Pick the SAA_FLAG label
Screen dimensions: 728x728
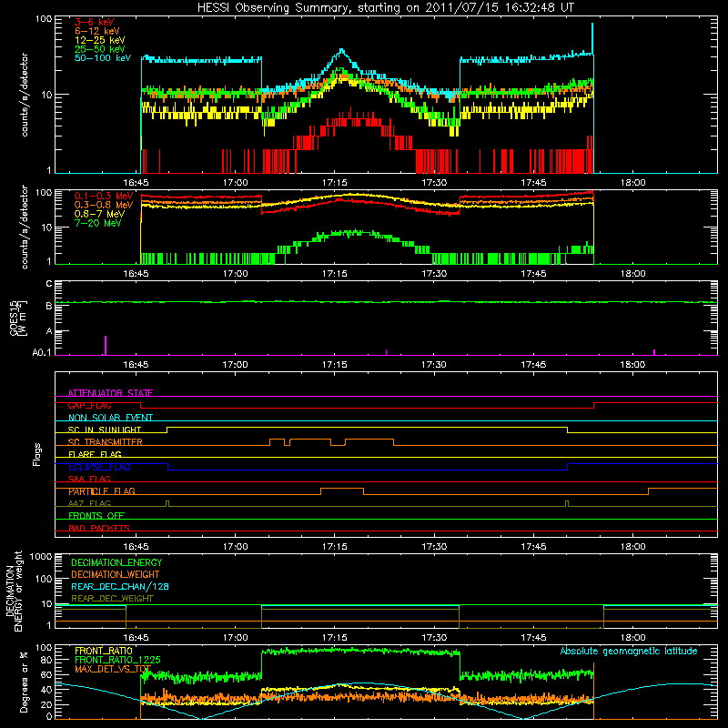(x=89, y=479)
